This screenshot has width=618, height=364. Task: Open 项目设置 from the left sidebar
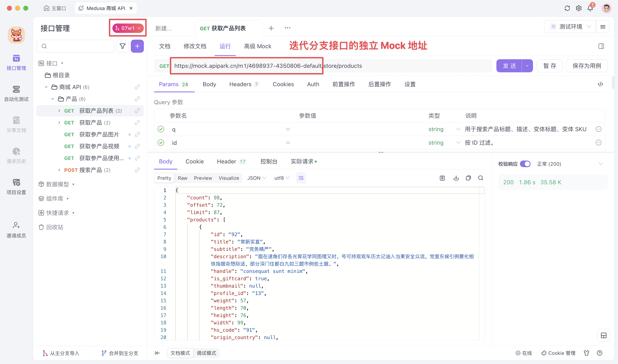click(x=16, y=186)
